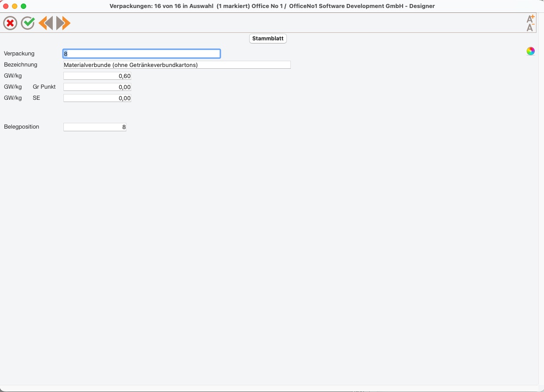The image size is (544, 392).
Task: Select the Bezeichnung field with Materialverbunde text
Action: [x=177, y=65]
